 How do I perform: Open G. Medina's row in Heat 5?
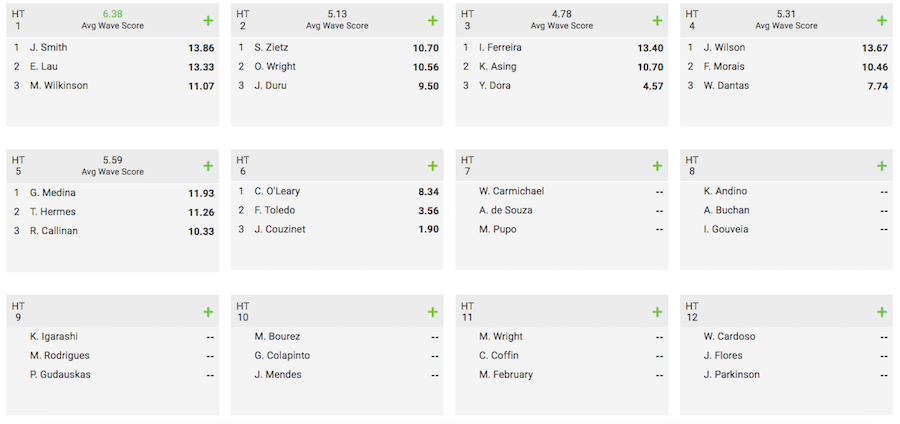[112, 193]
